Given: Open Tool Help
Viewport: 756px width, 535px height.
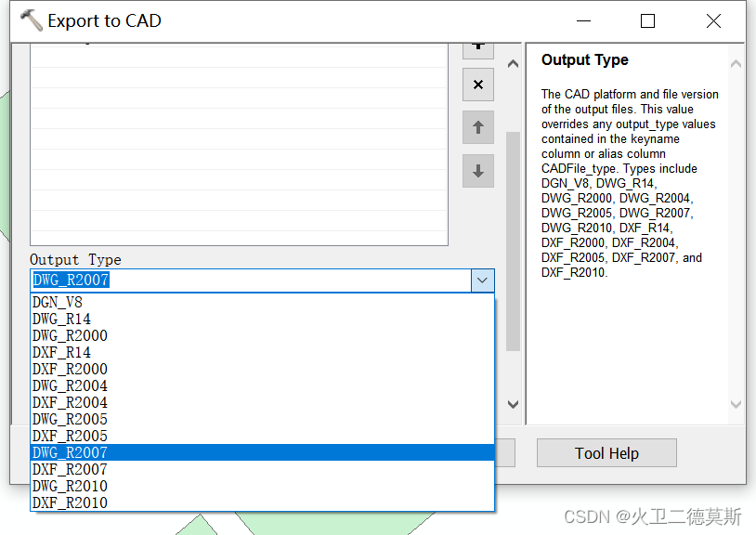Looking at the screenshot, I should click(606, 453).
